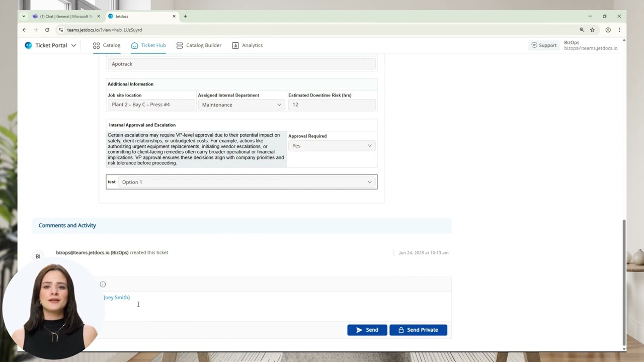Click the Ticket Portal logo icon
The width and height of the screenshot is (644, 362).
pos(28,45)
